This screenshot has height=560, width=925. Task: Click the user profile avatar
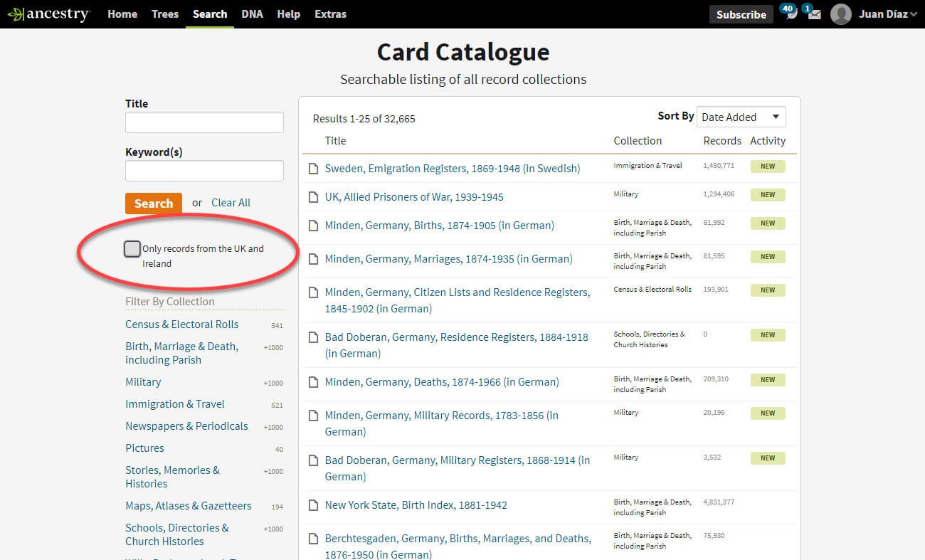click(x=840, y=14)
